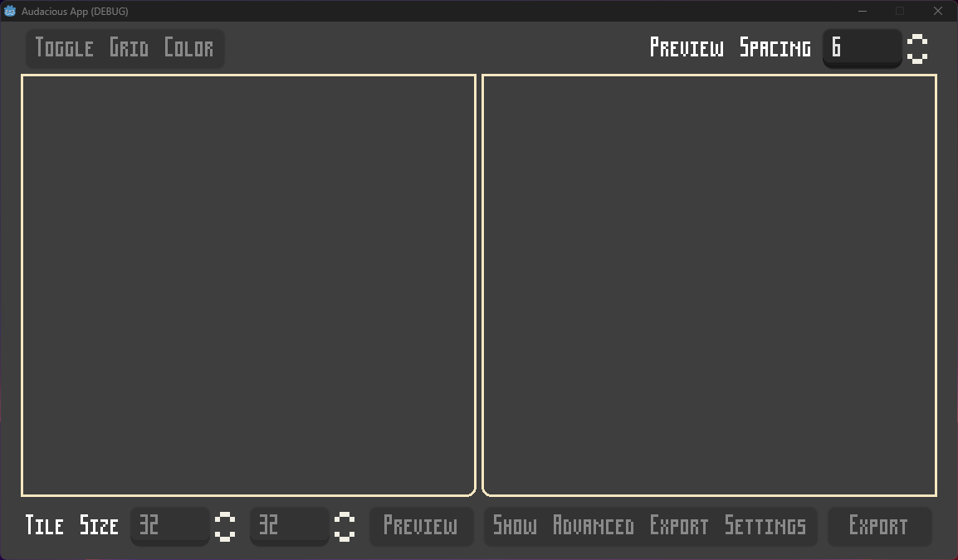The image size is (958, 560).
Task: Click inside the left bordered canvas panel
Action: coord(249,285)
